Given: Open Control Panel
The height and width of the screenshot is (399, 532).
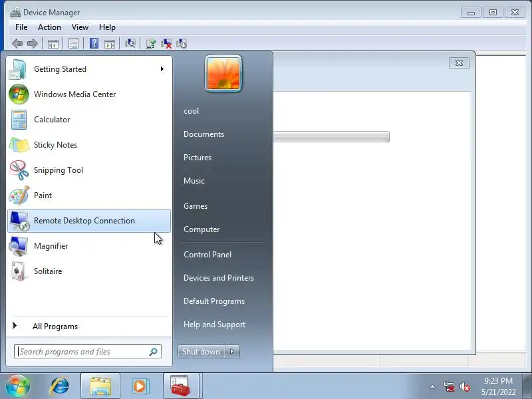Looking at the screenshot, I should pyautogui.click(x=207, y=255).
